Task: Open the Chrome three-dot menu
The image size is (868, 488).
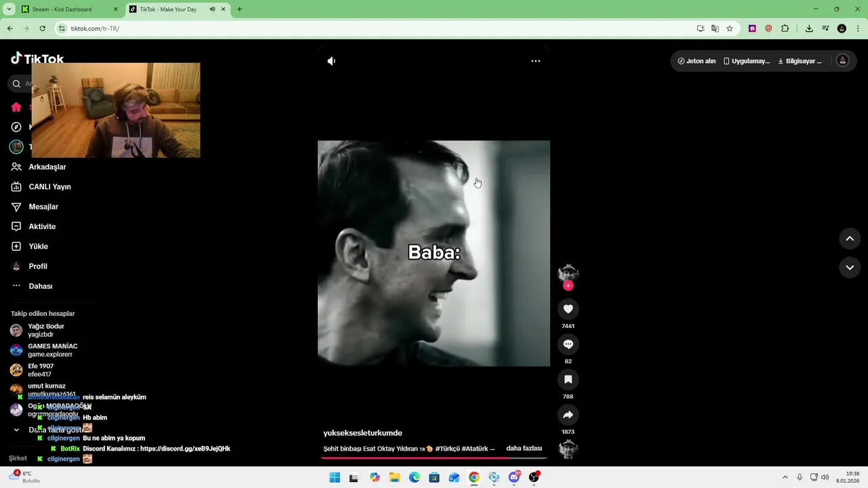Action: 858,28
